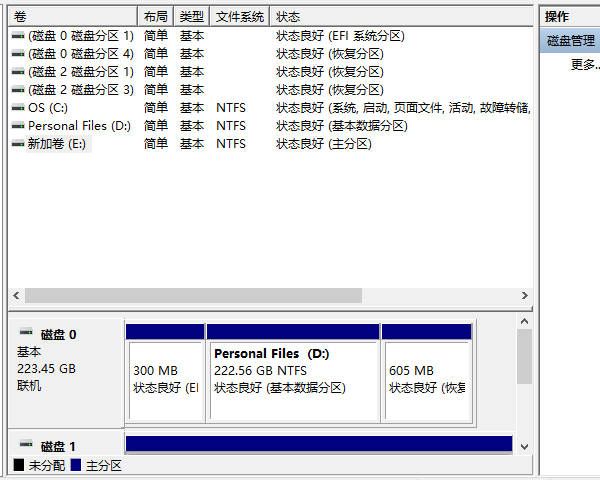Open 更多... in the actions pane
Screen dimensions: 600x480
coord(583,64)
